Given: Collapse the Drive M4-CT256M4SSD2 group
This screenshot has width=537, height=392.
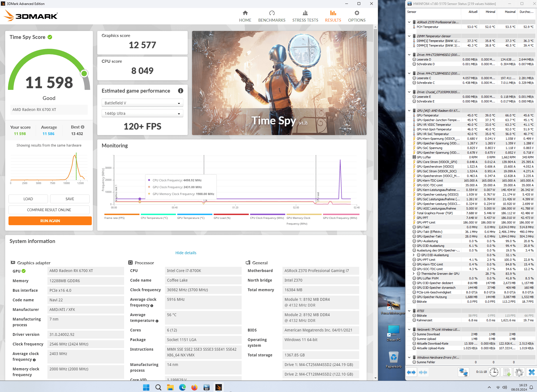Looking at the screenshot, I should tap(409, 55).
